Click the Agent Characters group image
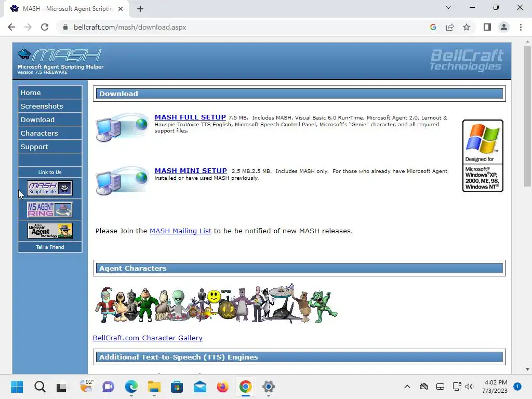 tap(216, 303)
